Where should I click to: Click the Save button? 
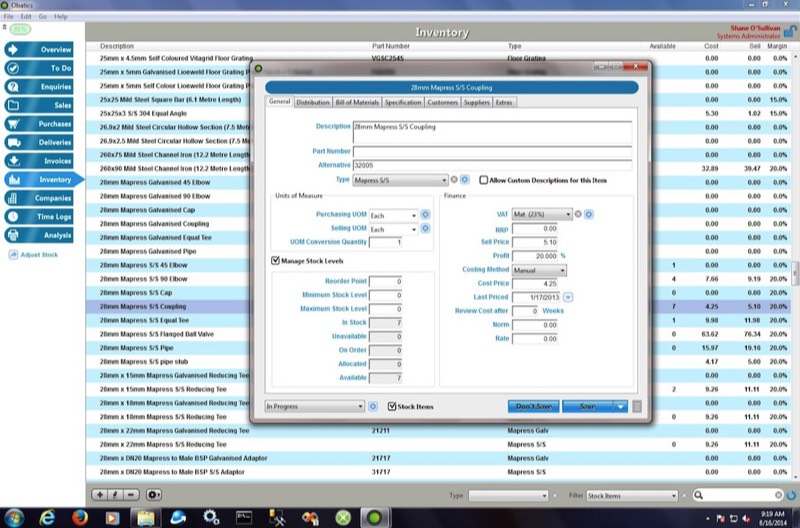point(588,406)
